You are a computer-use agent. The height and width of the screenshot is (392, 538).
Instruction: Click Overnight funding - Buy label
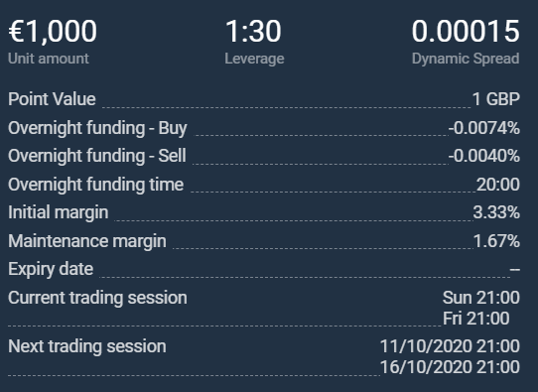pyautogui.click(x=97, y=128)
